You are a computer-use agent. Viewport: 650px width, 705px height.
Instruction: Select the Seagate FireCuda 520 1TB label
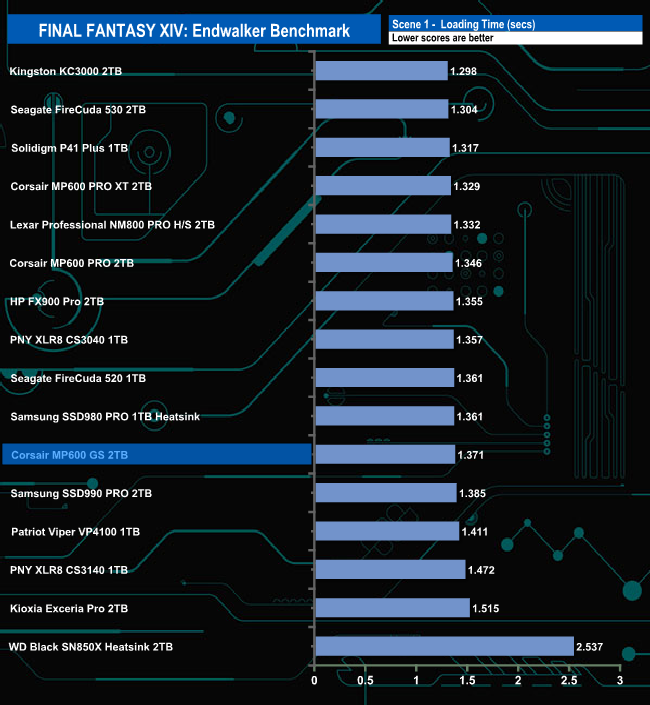78,378
